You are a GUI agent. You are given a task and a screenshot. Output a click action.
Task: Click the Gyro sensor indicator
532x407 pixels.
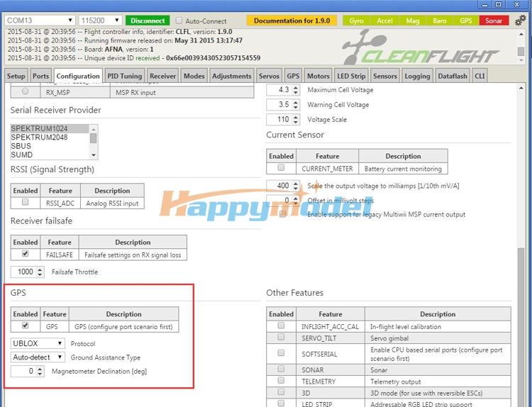(x=356, y=21)
